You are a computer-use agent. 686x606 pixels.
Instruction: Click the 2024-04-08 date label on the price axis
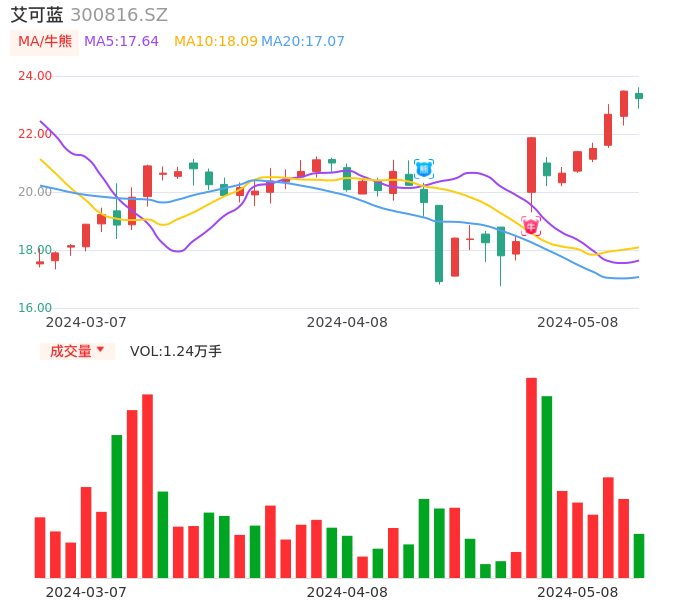[x=347, y=322]
